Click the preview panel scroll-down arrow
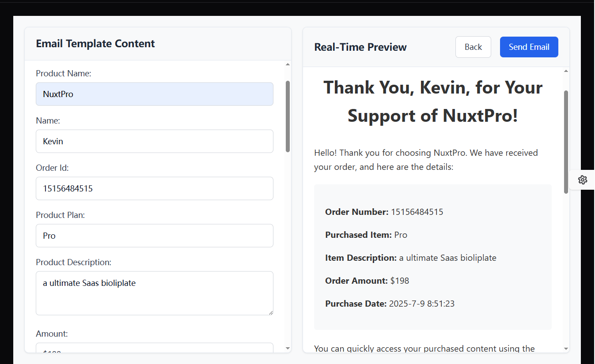The image size is (595, 364). click(x=566, y=349)
